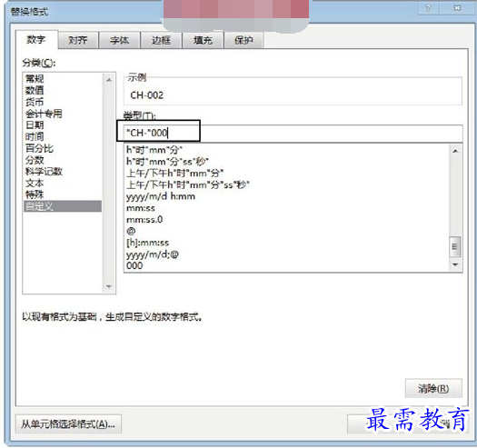Image resolution: width=477 pixels, height=448 pixels.
Task: Click type list scroll-up arrow
Action: click(x=455, y=151)
